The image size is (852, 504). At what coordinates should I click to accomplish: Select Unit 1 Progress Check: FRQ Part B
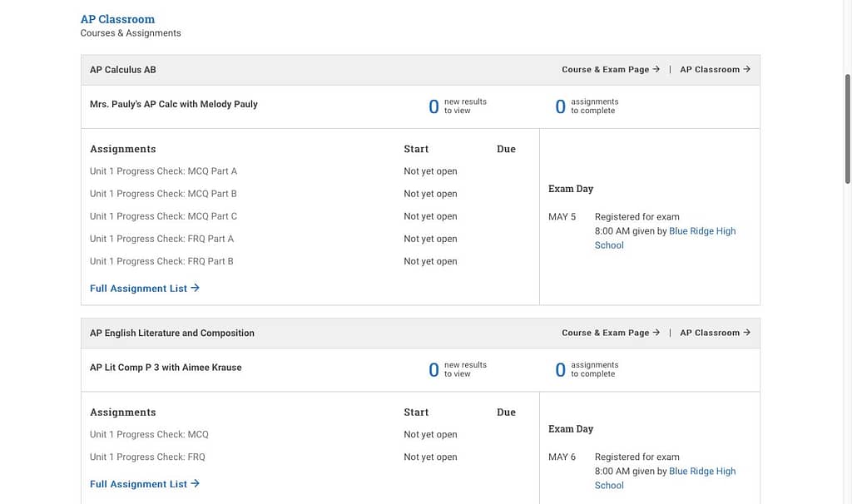pyautogui.click(x=161, y=261)
